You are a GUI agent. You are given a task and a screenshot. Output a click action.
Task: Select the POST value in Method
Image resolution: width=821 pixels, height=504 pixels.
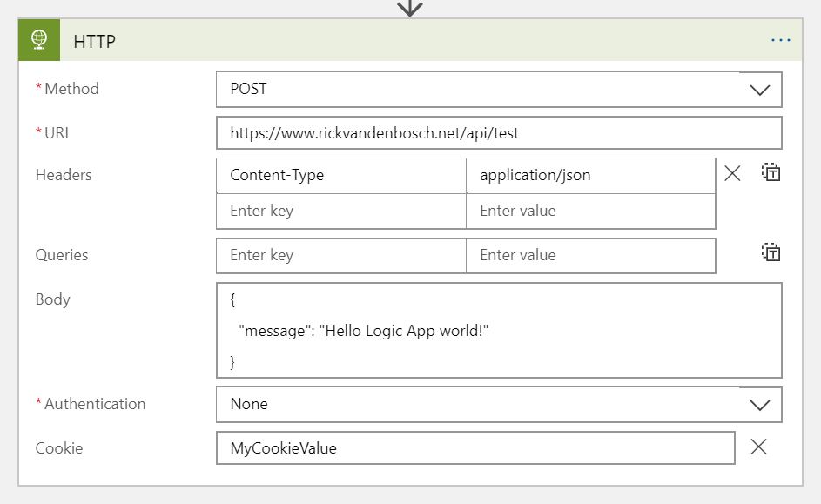click(x=249, y=89)
